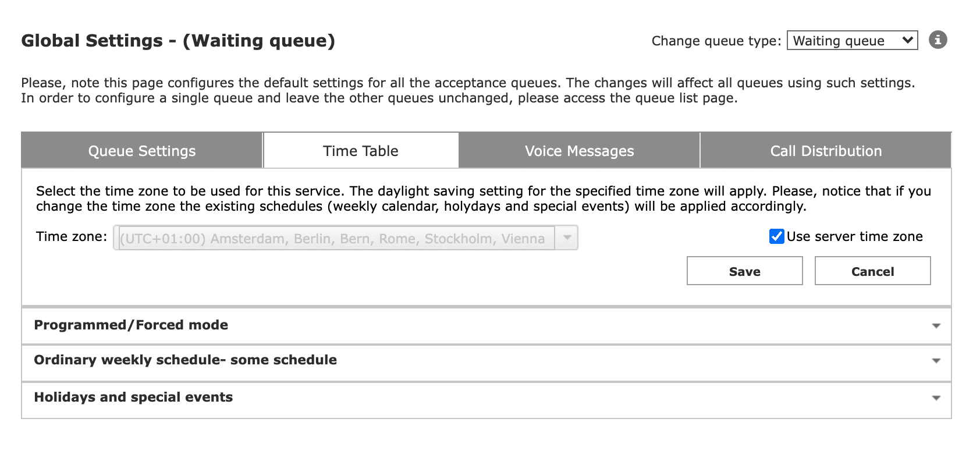This screenshot has width=980, height=454.
Task: Click the 'Use server time zone' label text
Action: [854, 236]
